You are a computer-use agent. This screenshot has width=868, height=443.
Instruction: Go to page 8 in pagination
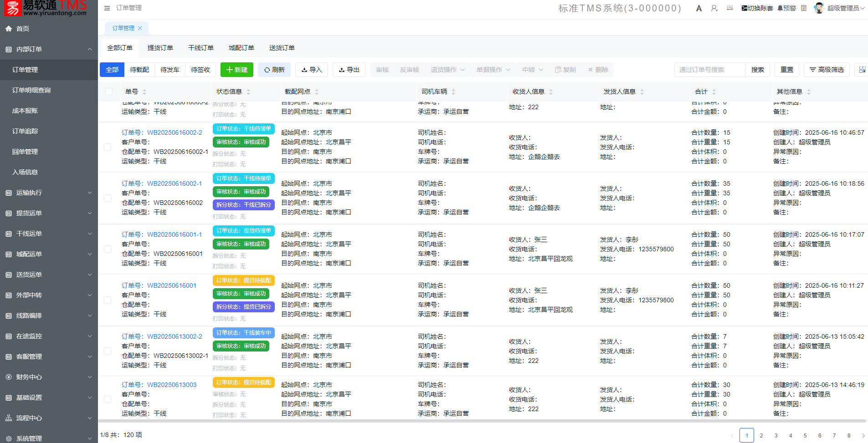coord(849,436)
